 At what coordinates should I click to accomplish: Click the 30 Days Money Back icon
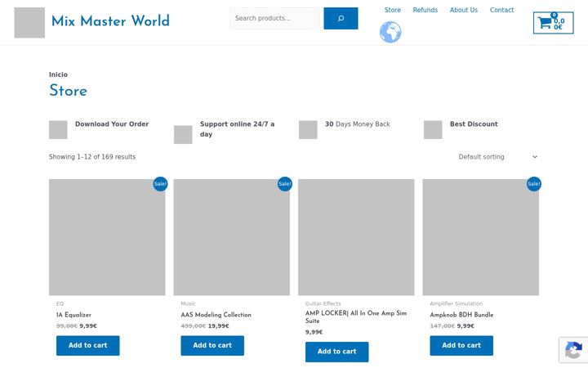coord(308,130)
